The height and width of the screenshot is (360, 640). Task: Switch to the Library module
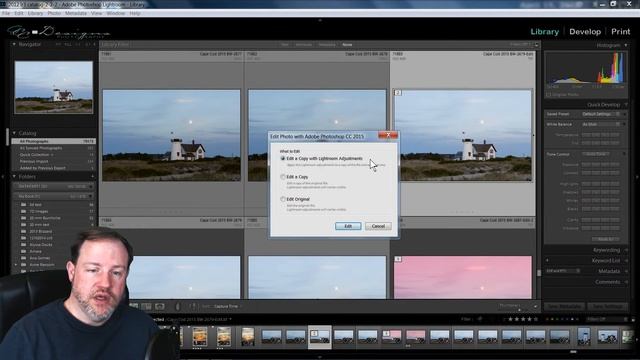point(544,31)
